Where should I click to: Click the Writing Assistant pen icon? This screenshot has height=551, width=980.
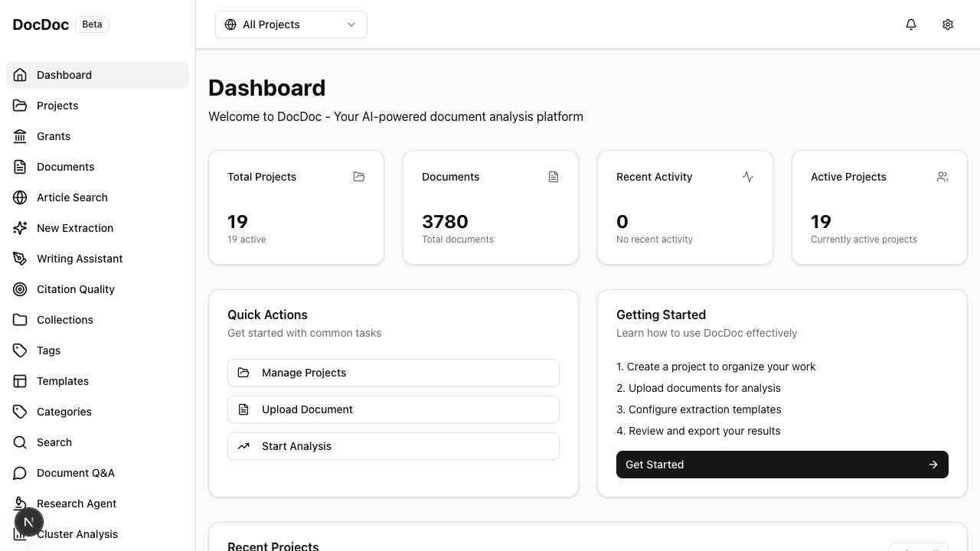point(21,259)
